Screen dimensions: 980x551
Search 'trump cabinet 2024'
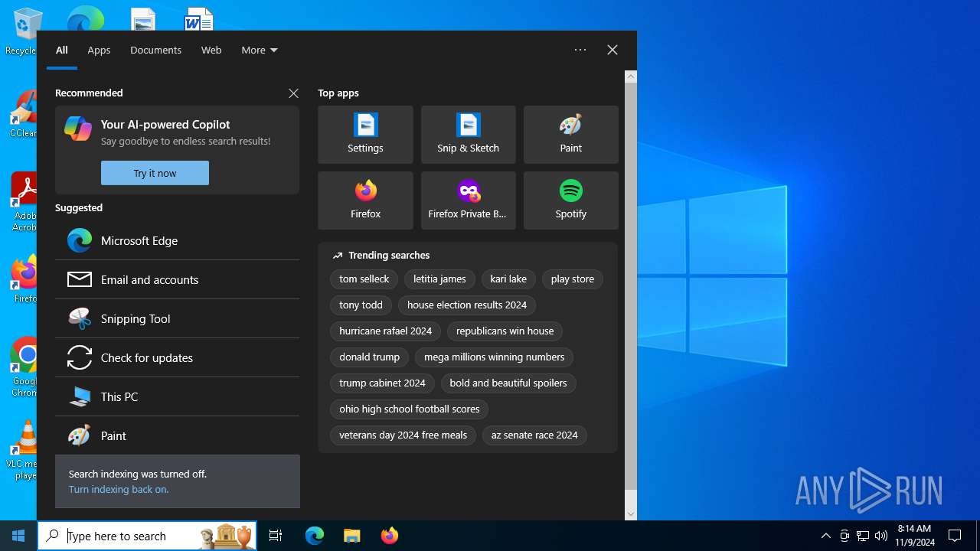tap(382, 383)
